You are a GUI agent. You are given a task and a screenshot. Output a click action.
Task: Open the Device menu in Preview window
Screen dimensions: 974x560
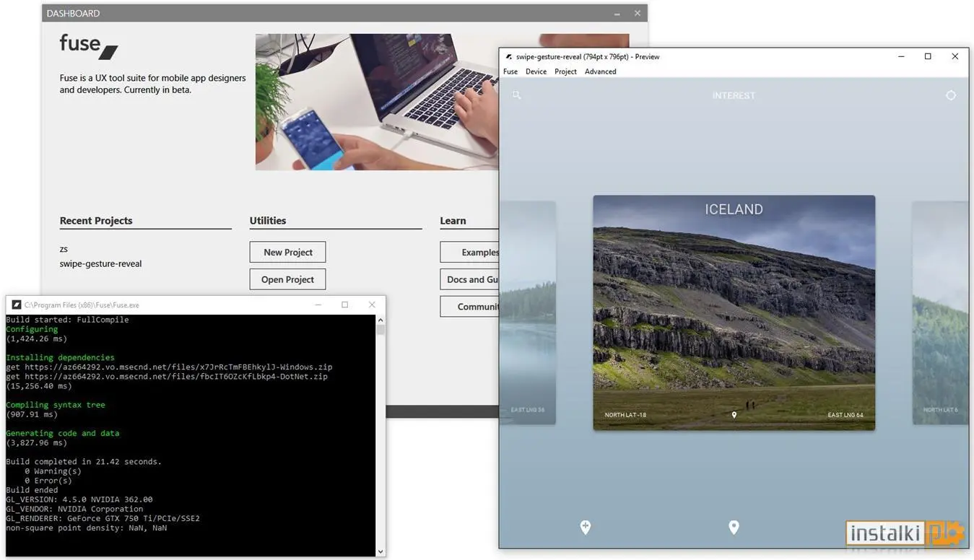(x=536, y=71)
